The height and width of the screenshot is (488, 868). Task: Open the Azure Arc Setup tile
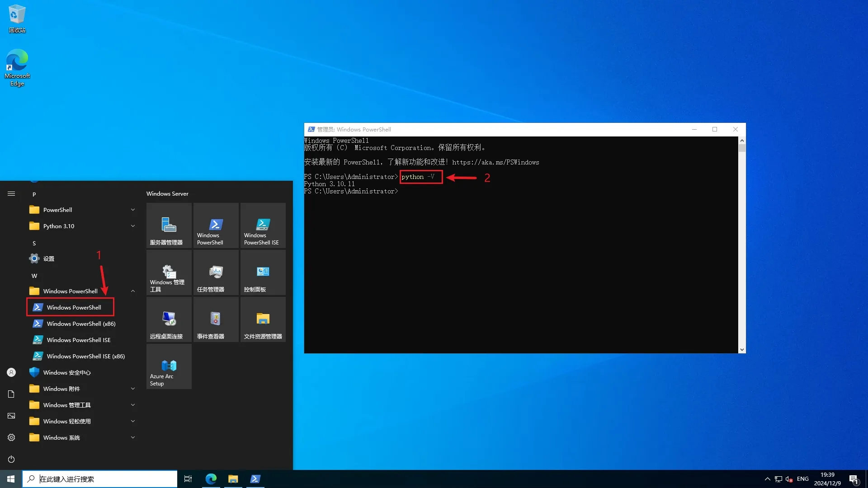click(x=169, y=366)
